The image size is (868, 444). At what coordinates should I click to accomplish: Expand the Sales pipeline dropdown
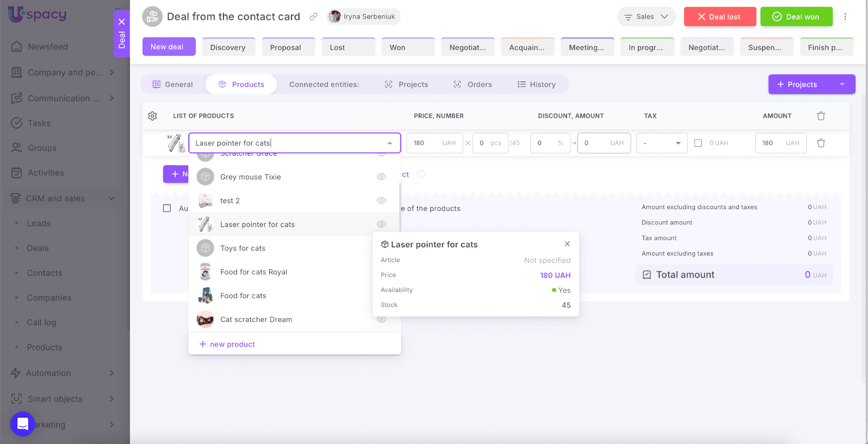[x=646, y=17]
